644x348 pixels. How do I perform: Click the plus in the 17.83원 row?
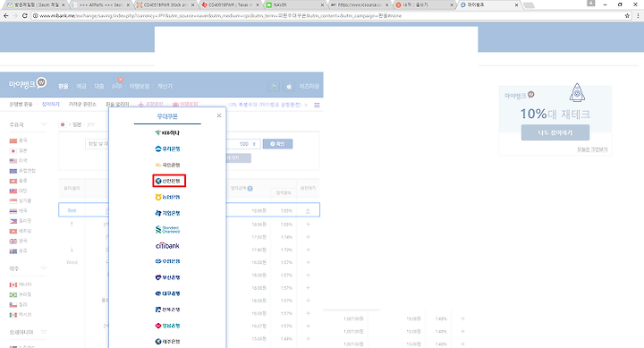[308, 237]
